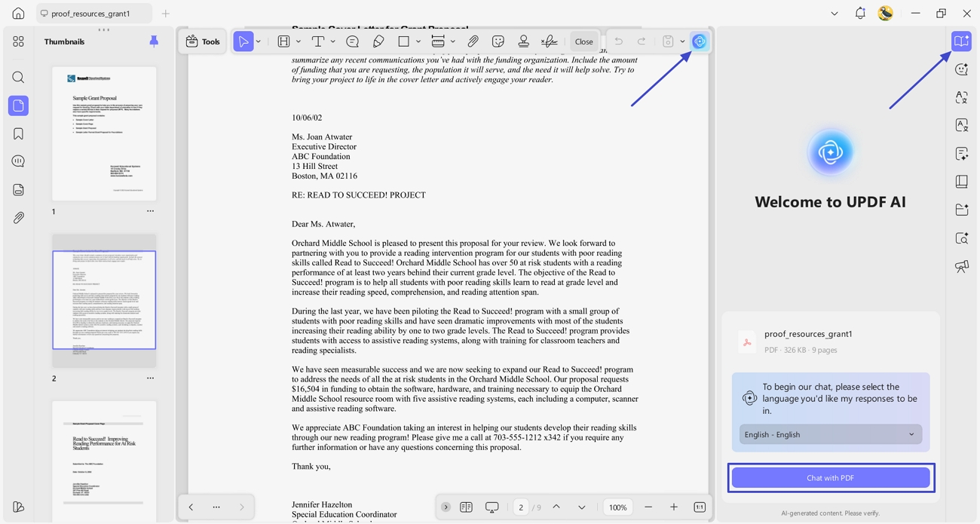
Task: Open the page organizer grid icon
Action: coord(18,41)
